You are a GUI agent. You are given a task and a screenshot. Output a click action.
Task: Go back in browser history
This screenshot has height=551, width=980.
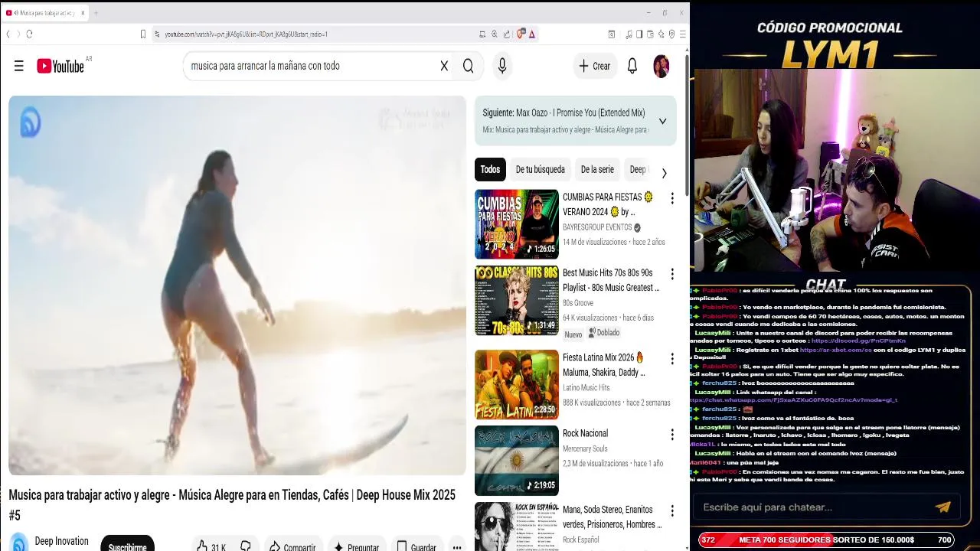[8, 34]
